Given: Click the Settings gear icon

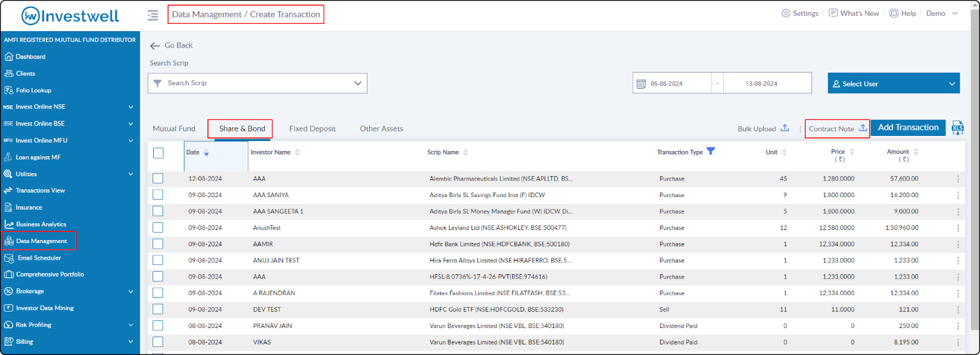Looking at the screenshot, I should click(786, 13).
